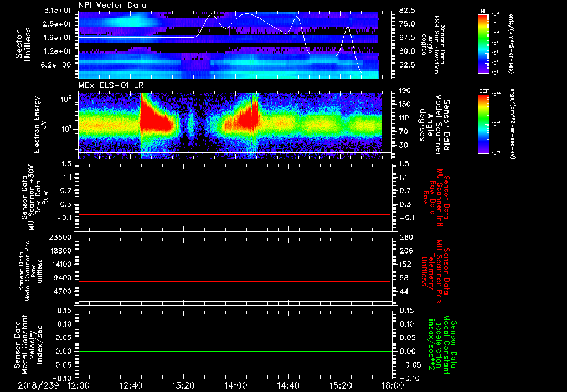This screenshot has height=392, width=567.
Task: Click the 15:20 time axis label
Action: [x=341, y=385]
